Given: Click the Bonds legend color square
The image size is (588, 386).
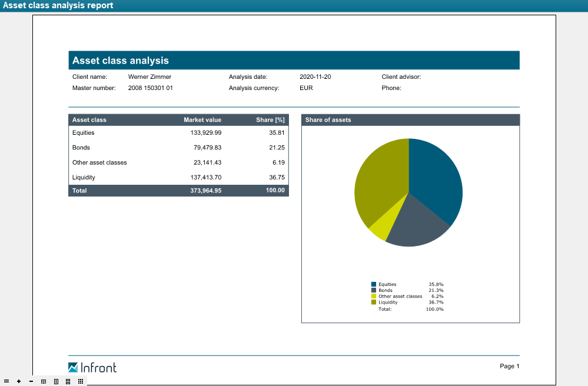Looking at the screenshot, I should 373,290.
